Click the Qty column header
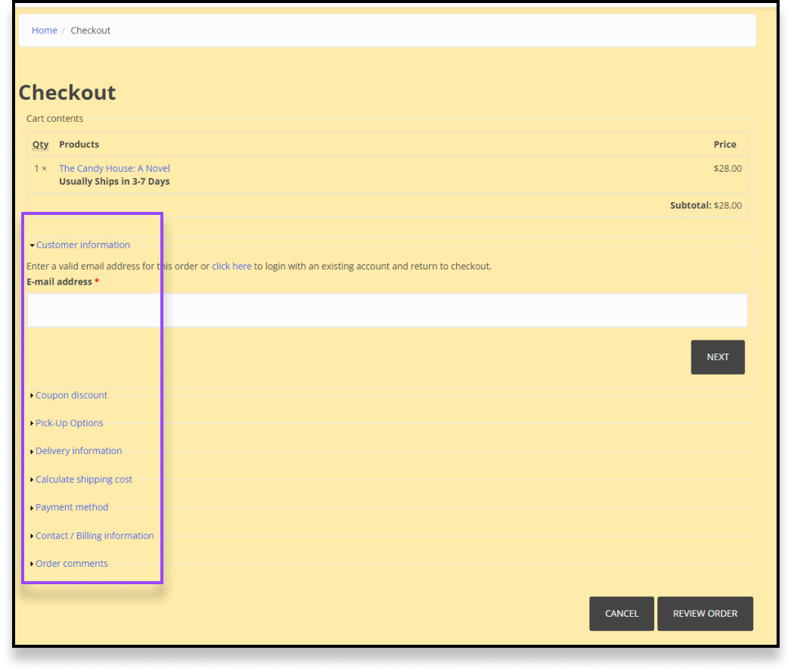Viewport: 792px width, 672px height. (40, 145)
